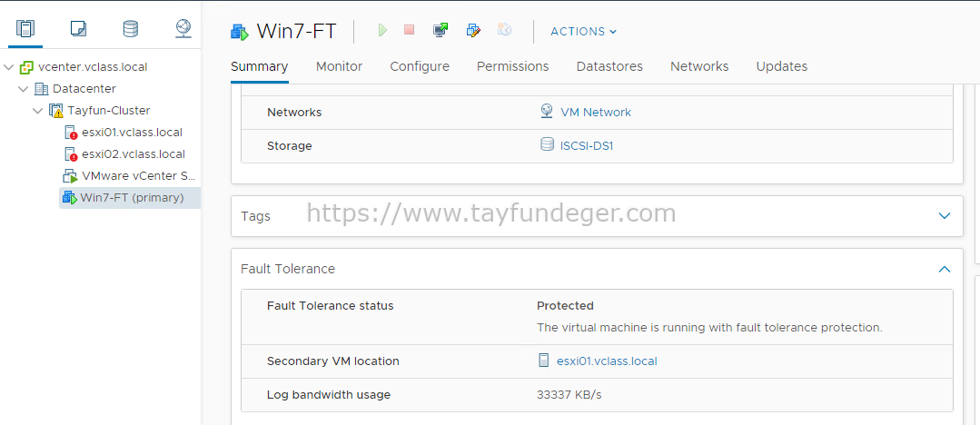This screenshot has height=425, width=980.
Task: Open Edit Settings icon for Win7-FT
Action: tap(474, 30)
